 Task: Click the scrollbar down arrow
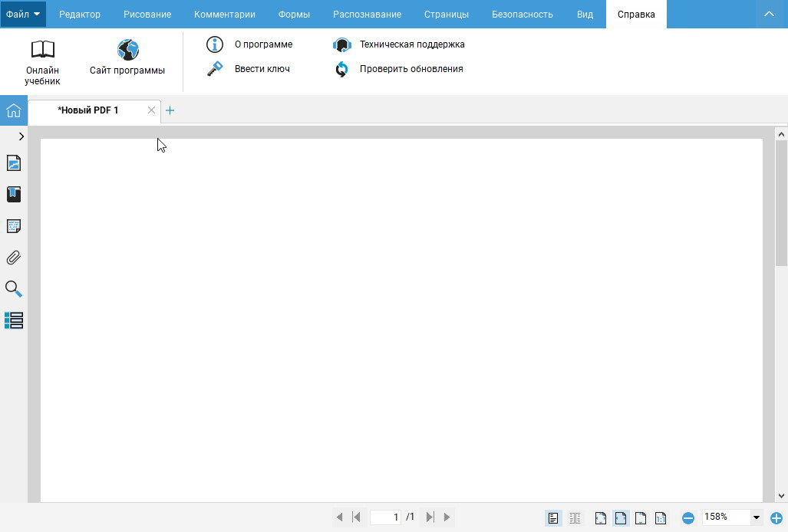point(781,496)
